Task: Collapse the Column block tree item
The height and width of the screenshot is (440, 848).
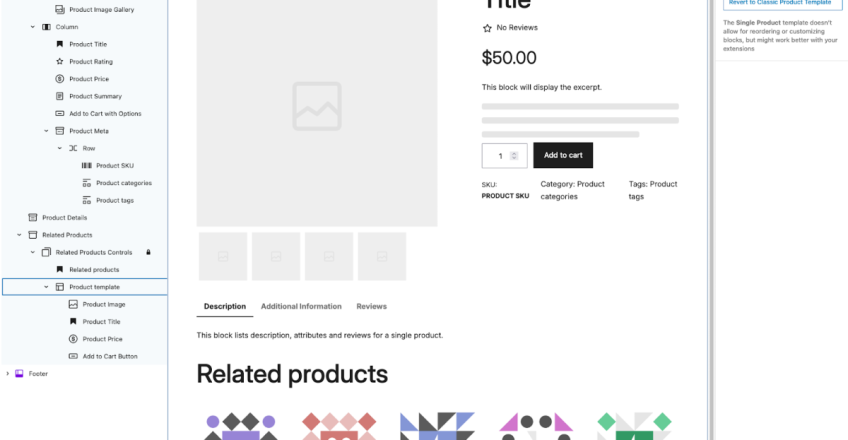Action: pyautogui.click(x=32, y=27)
